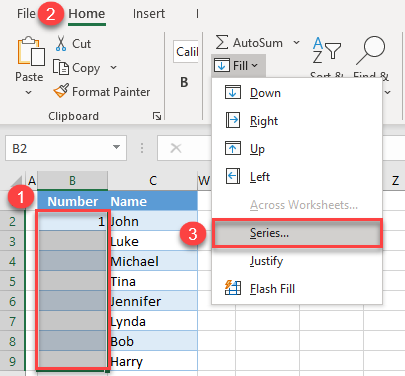Open the AutoSum dropdown arrow
This screenshot has width=405, height=376.
click(x=296, y=43)
